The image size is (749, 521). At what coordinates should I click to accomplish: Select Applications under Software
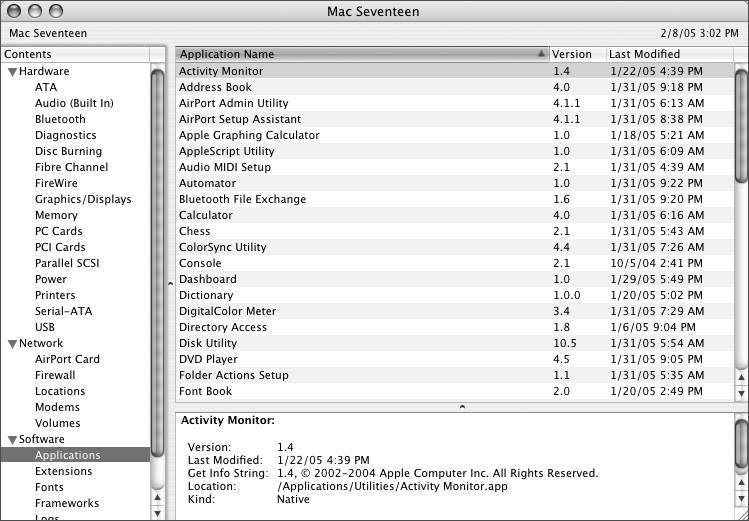[x=75, y=455]
